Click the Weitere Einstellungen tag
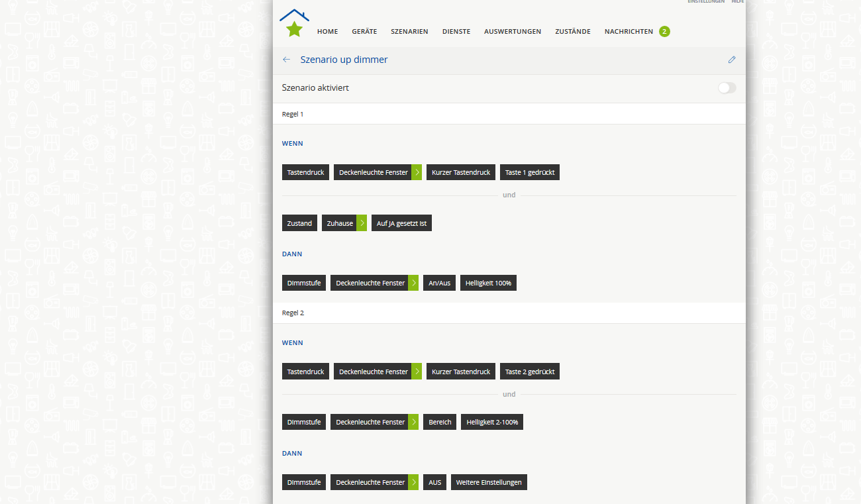861x504 pixels. (489, 482)
